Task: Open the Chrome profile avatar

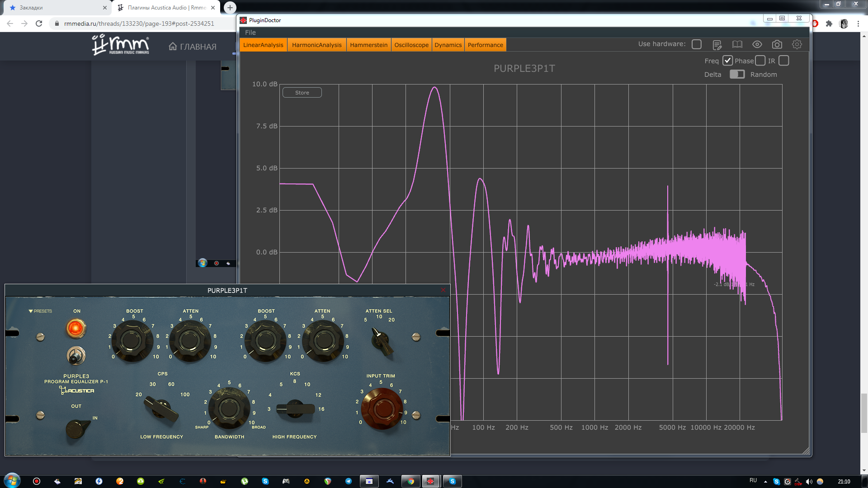Action: point(844,23)
